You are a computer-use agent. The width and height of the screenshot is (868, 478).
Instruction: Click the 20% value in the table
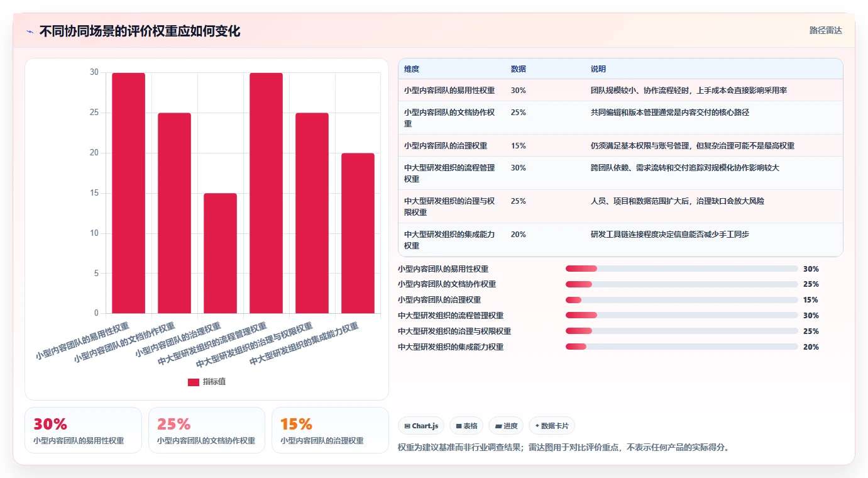[x=519, y=235]
